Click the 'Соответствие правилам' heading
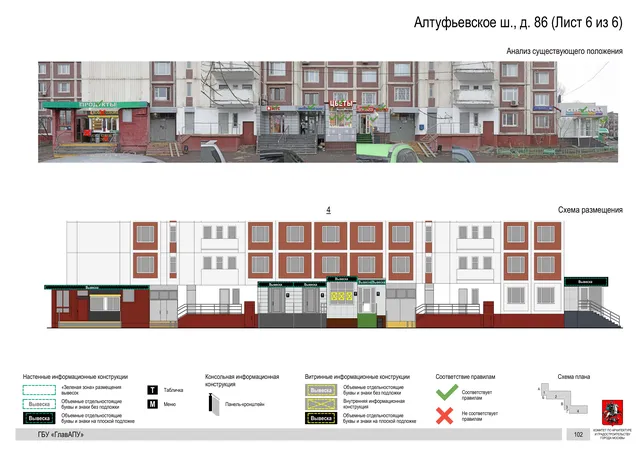 pyautogui.click(x=465, y=377)
